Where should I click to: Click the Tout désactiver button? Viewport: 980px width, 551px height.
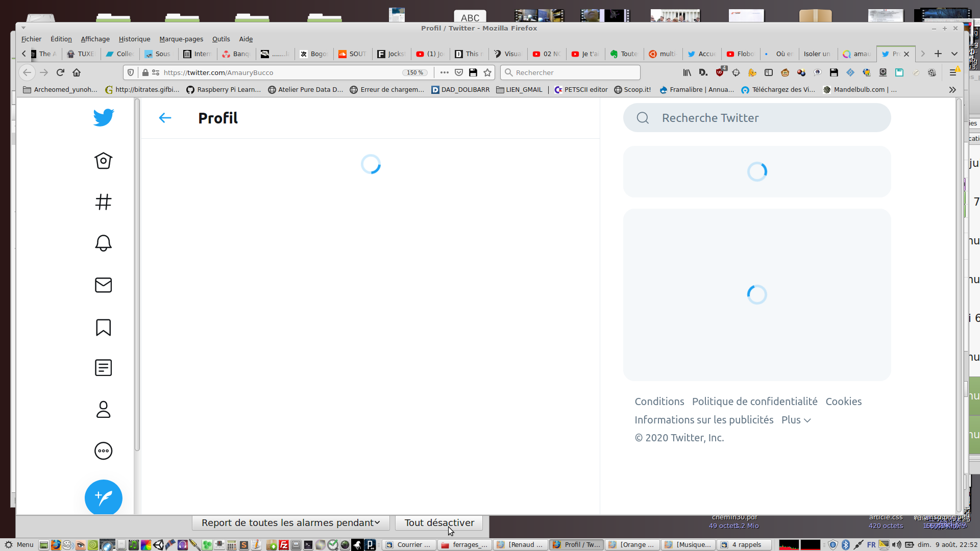439,523
